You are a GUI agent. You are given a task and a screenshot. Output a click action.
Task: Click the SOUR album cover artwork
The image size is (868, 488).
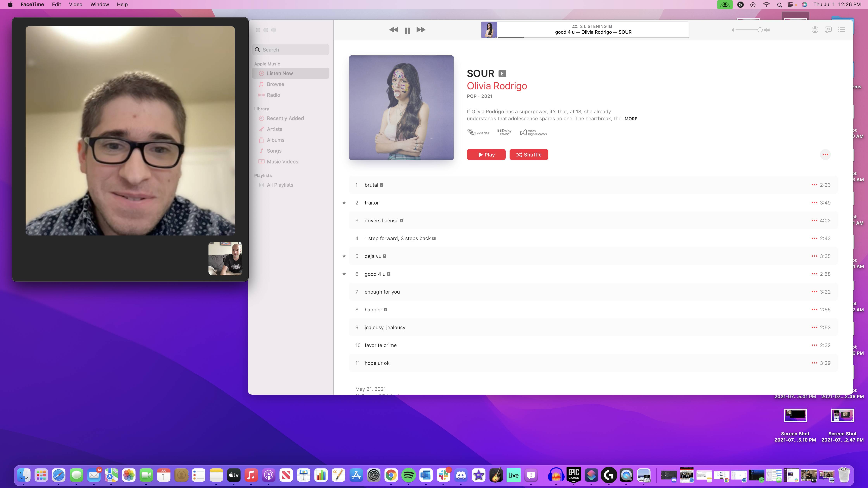401,108
